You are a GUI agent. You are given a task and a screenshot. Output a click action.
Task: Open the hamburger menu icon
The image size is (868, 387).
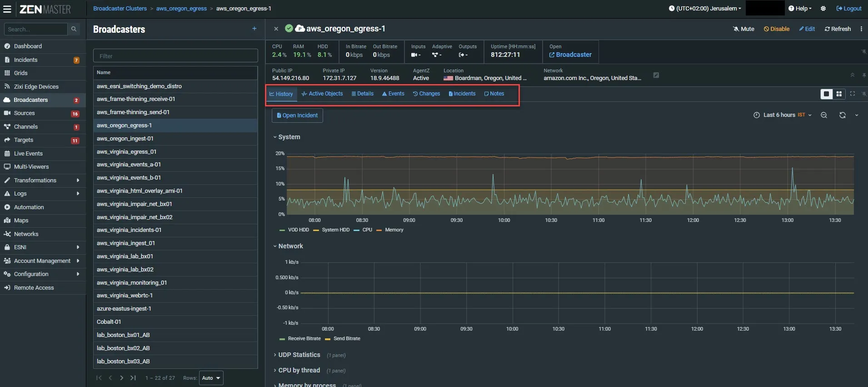coord(7,9)
